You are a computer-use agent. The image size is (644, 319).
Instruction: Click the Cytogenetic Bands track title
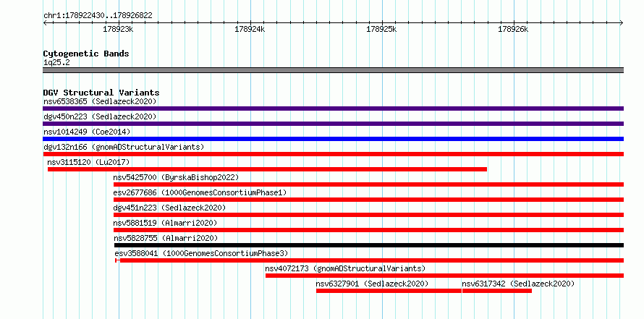pos(86,54)
